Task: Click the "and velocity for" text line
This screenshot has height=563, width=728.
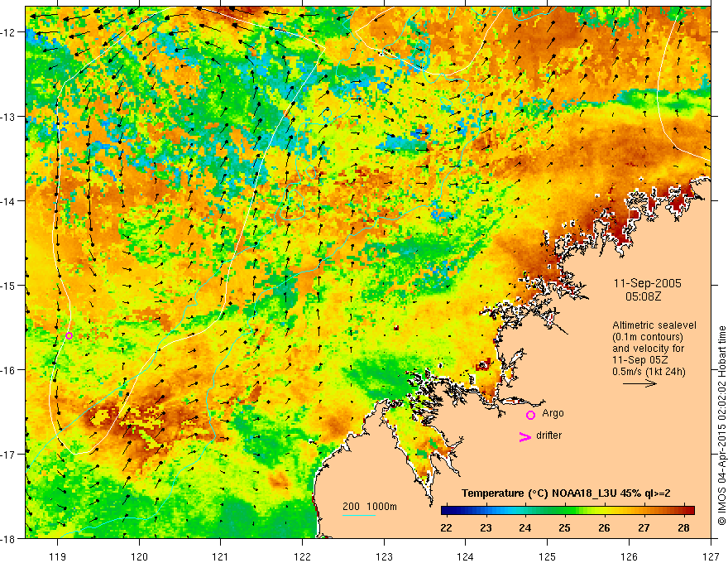Action: (x=648, y=349)
